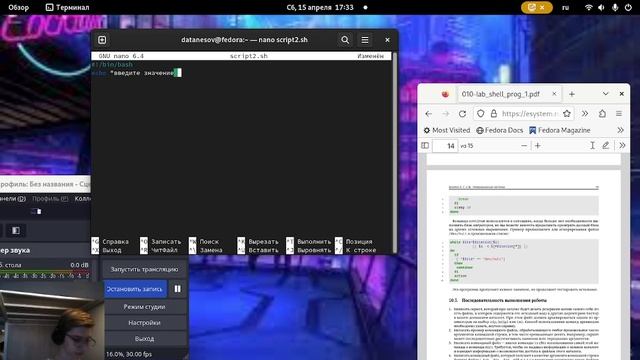Show more bookmarks chevron
Image resolution: width=640 pixels, height=360 pixels.
point(620,130)
